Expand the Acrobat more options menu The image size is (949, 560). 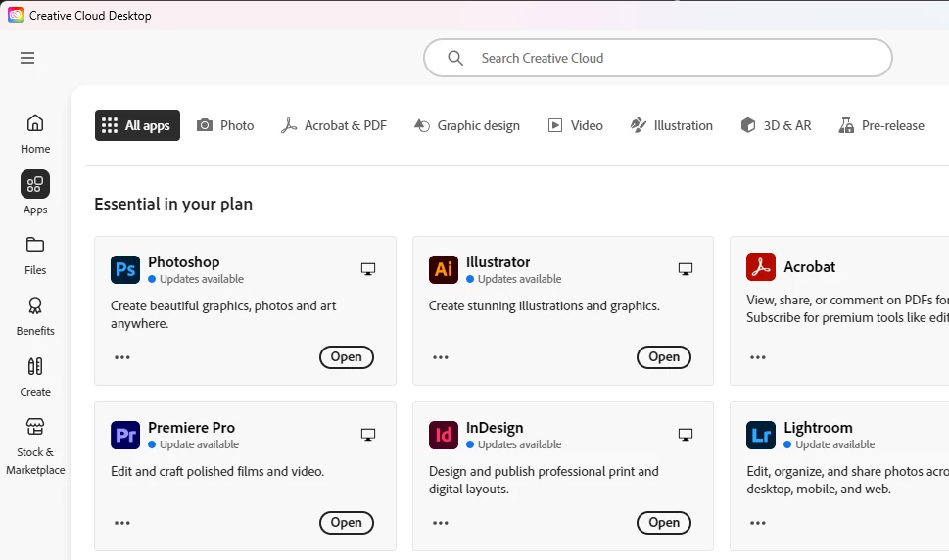coord(758,357)
